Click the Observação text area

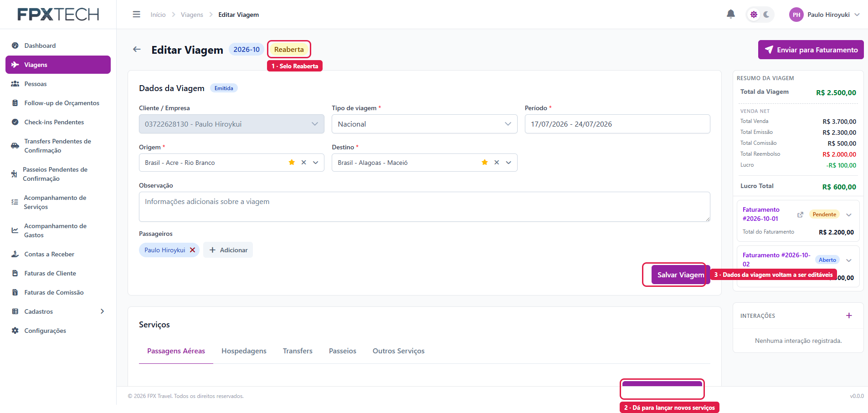coord(424,207)
